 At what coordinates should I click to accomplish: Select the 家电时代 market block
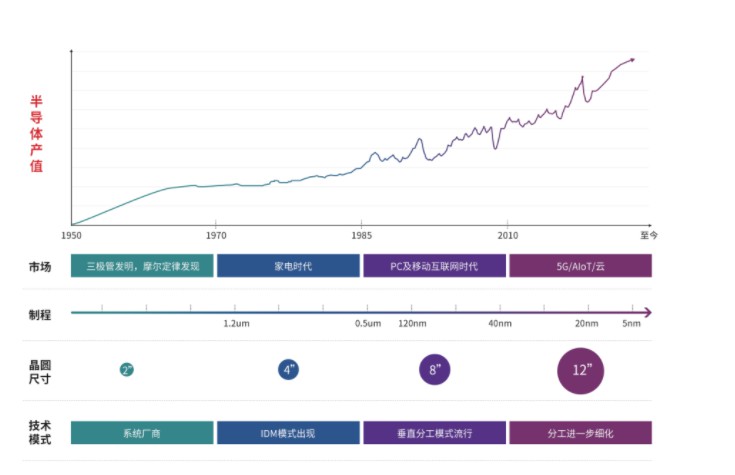[x=288, y=266]
